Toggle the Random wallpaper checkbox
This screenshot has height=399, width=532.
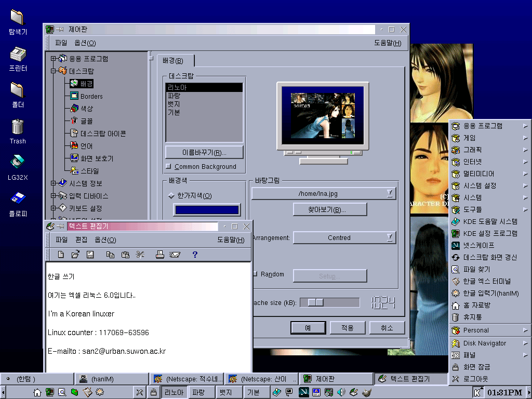pos(255,274)
